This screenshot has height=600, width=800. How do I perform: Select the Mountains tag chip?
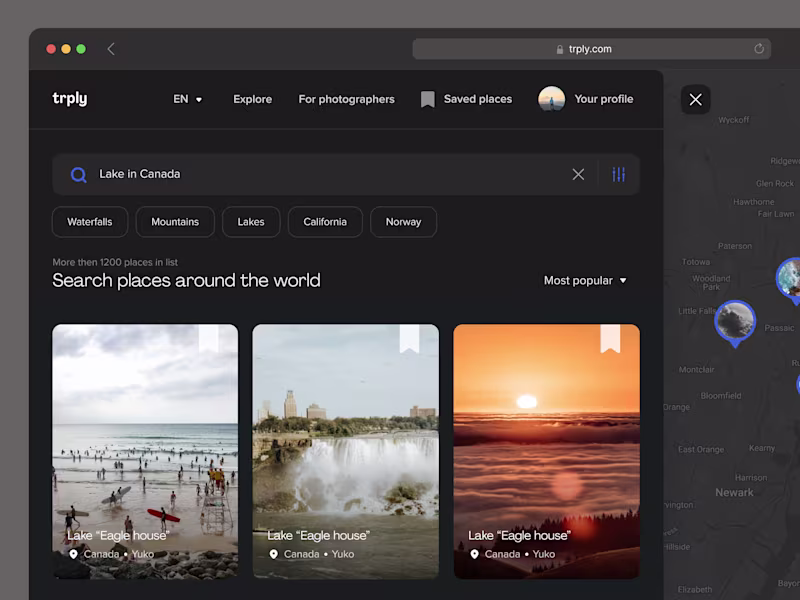(175, 222)
